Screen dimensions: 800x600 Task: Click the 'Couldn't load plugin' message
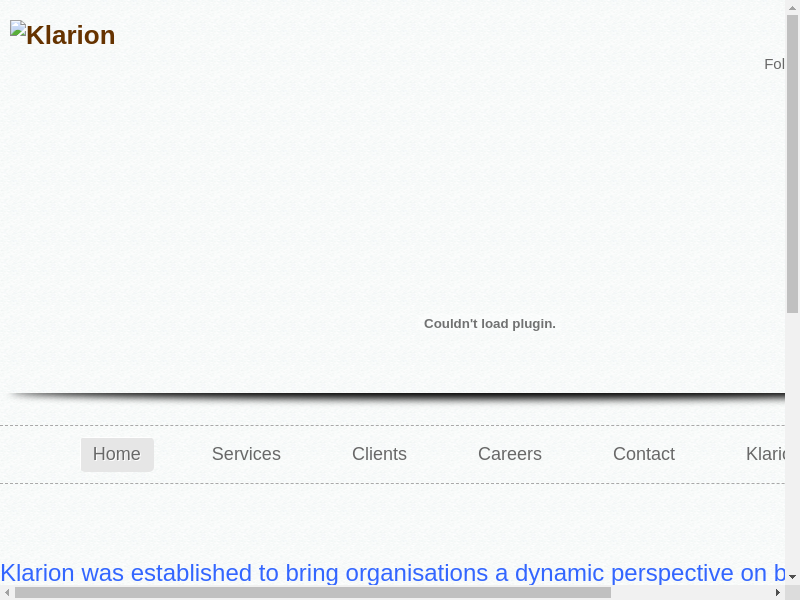489,324
